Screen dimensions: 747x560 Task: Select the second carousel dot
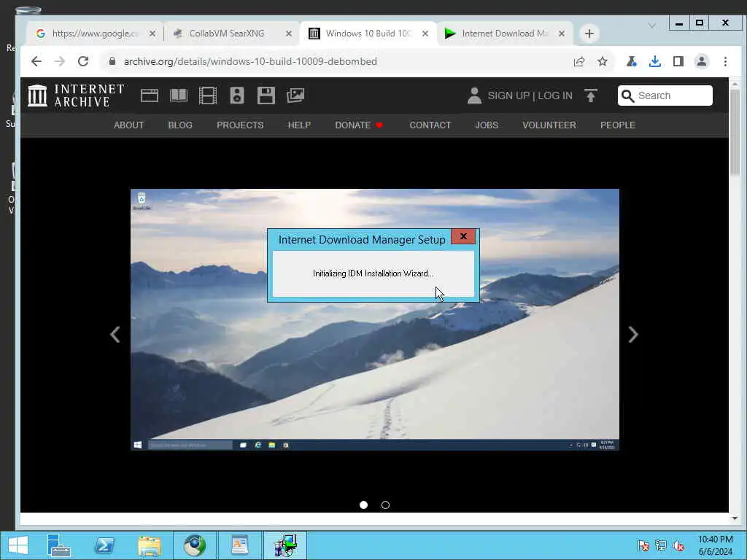click(385, 505)
